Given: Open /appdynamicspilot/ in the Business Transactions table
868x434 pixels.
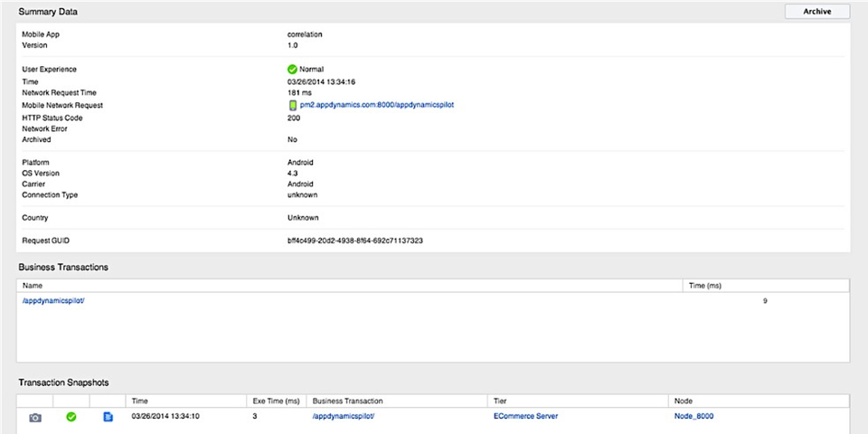Looking at the screenshot, I should click(x=53, y=300).
